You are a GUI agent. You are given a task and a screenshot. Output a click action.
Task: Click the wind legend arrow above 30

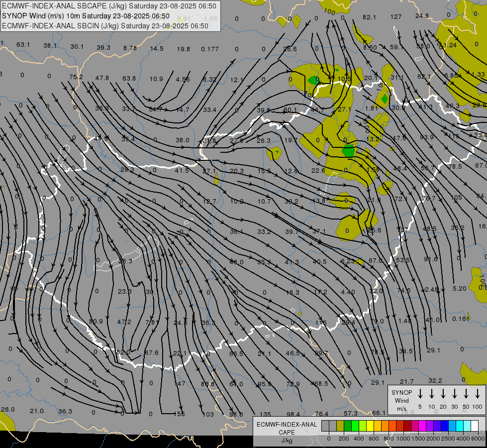coord(454,394)
